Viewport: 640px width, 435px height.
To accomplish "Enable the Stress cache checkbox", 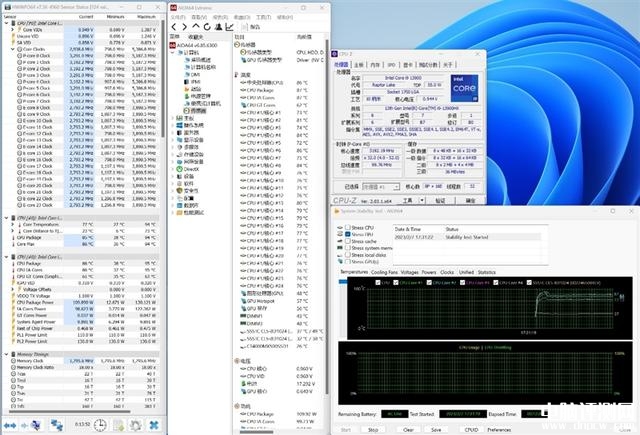I will click(348, 241).
